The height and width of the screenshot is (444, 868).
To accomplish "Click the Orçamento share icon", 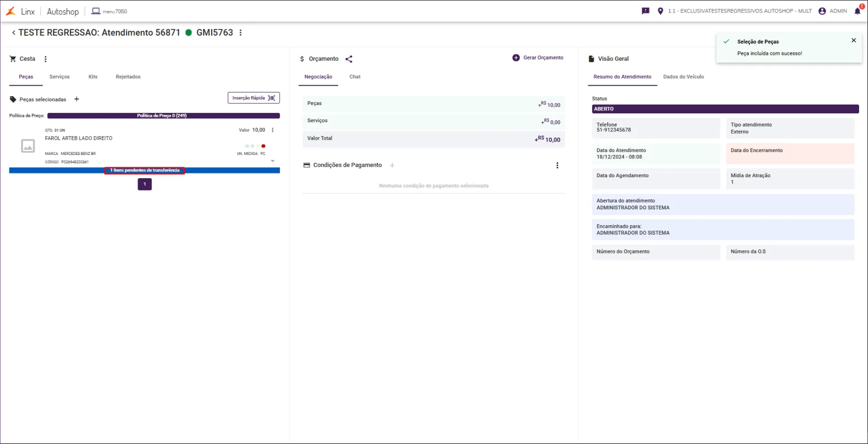I will pyautogui.click(x=349, y=59).
